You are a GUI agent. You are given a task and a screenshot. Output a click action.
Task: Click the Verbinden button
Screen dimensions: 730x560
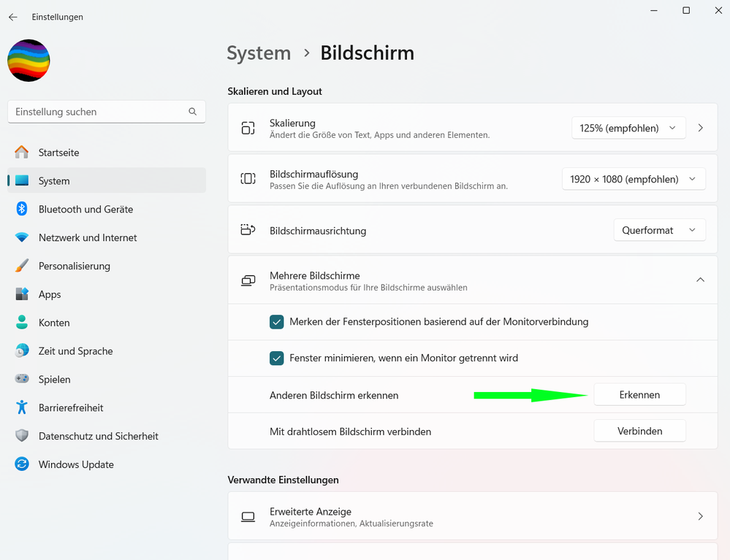[639, 431]
